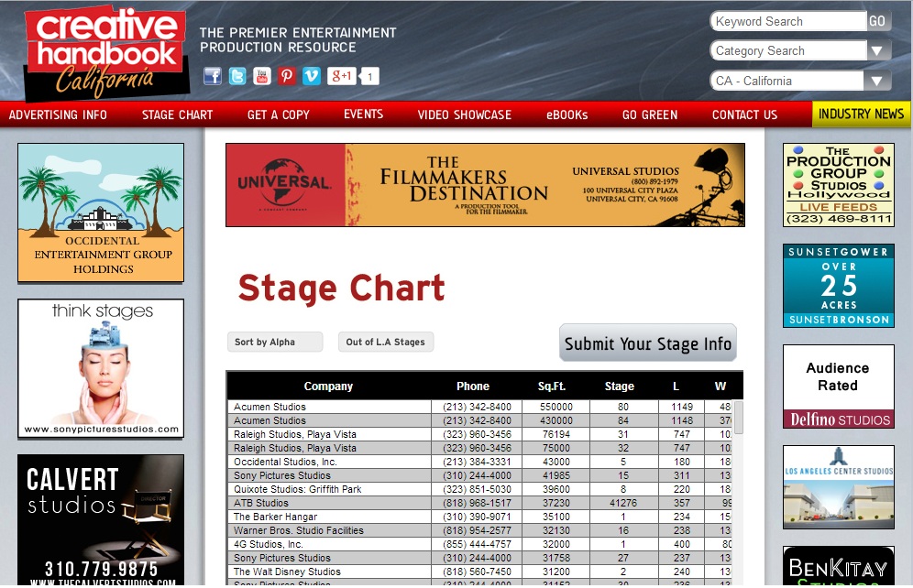The height and width of the screenshot is (588, 913).
Task: Click the Sort by Alpha button
Action: point(274,342)
